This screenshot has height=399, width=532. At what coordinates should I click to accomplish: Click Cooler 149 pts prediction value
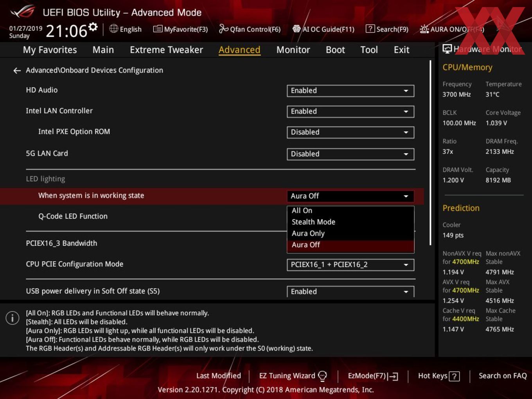coord(453,235)
